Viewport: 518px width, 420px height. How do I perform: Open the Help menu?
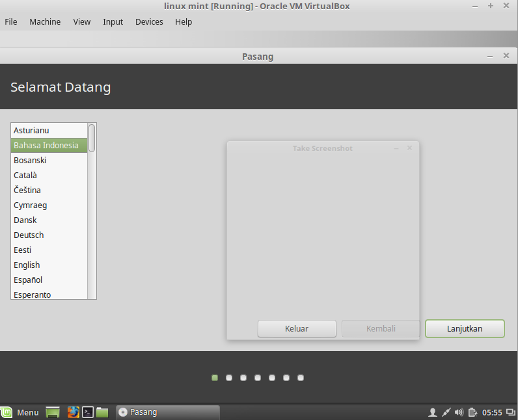point(184,21)
